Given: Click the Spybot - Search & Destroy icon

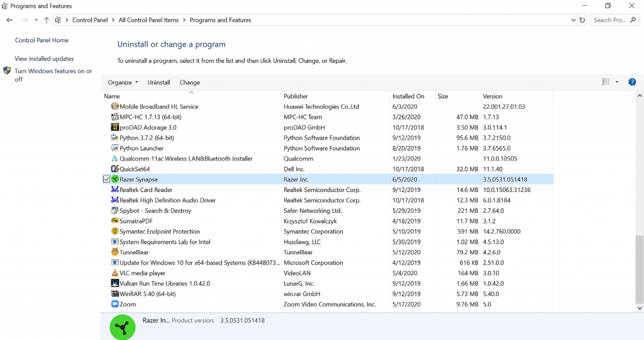Looking at the screenshot, I should tap(115, 210).
